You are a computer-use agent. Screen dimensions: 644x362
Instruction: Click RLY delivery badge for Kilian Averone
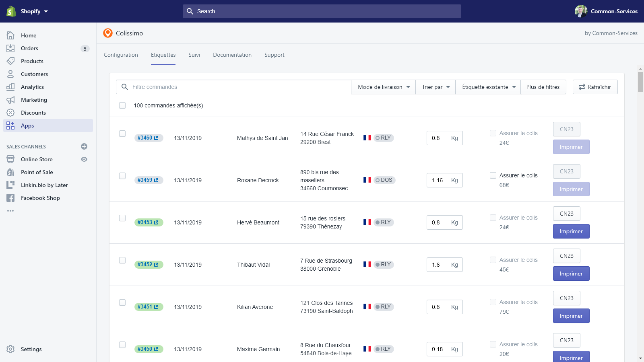[384, 306]
